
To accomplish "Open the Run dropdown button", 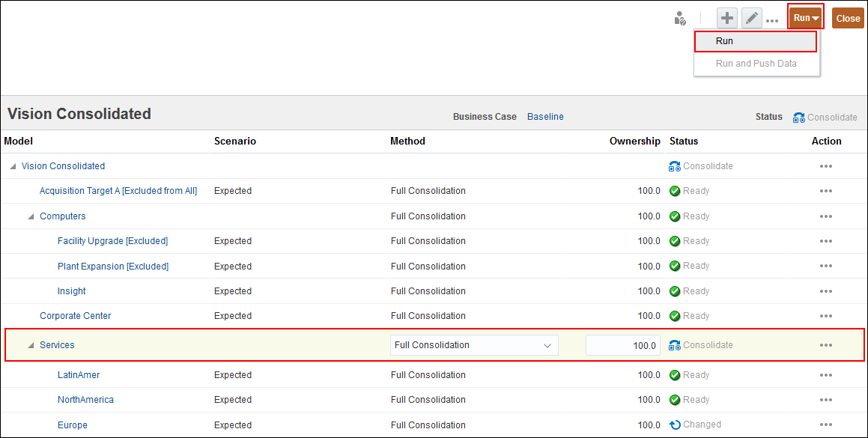I will pyautogui.click(x=806, y=18).
